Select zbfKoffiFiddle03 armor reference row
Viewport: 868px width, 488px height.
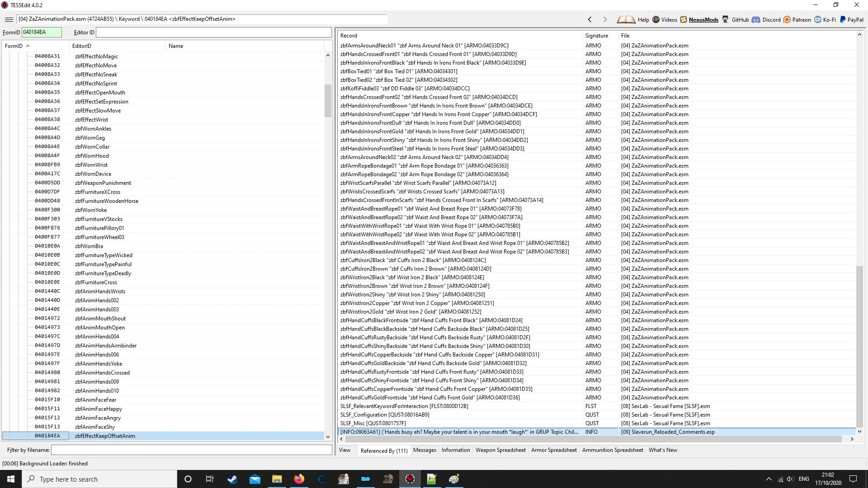[597, 88]
